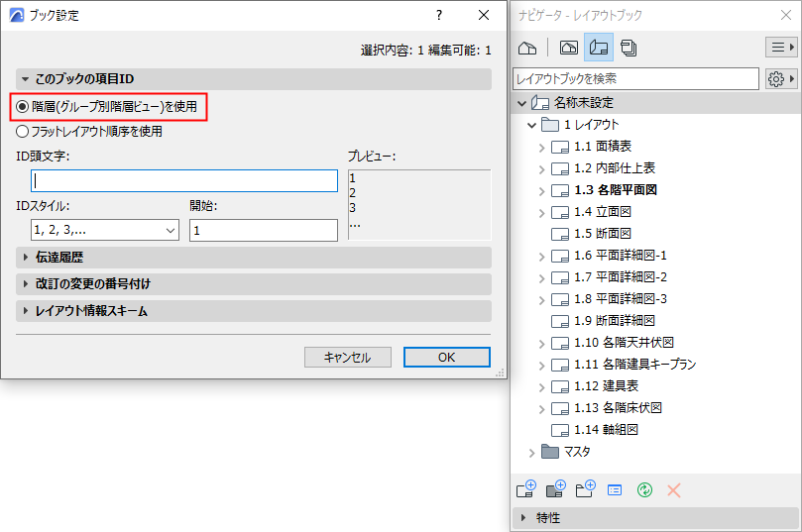Select 1.10 各階天井伏図 layout
Viewport: 802px width, 532px height.
tap(624, 343)
